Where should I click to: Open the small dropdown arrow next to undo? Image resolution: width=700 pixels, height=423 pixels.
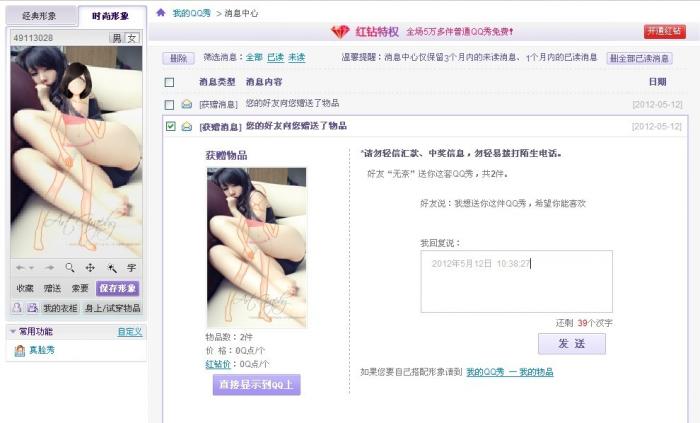[31, 268]
